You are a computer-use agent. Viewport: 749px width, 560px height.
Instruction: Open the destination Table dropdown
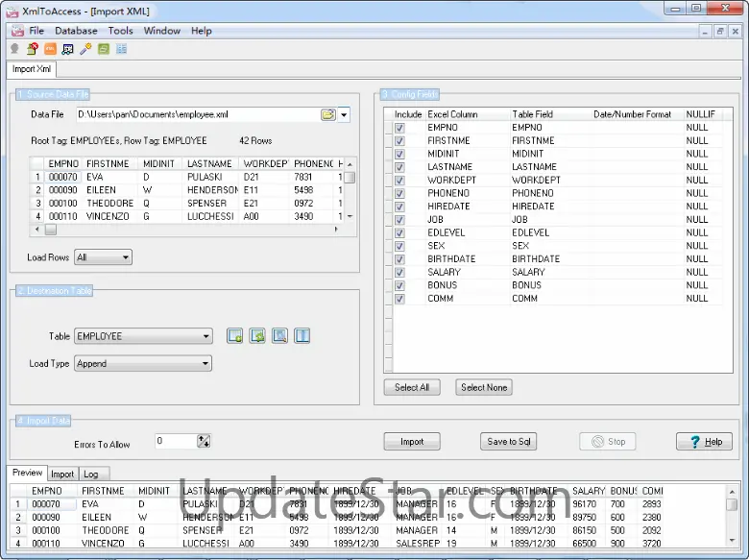pyautogui.click(x=205, y=336)
